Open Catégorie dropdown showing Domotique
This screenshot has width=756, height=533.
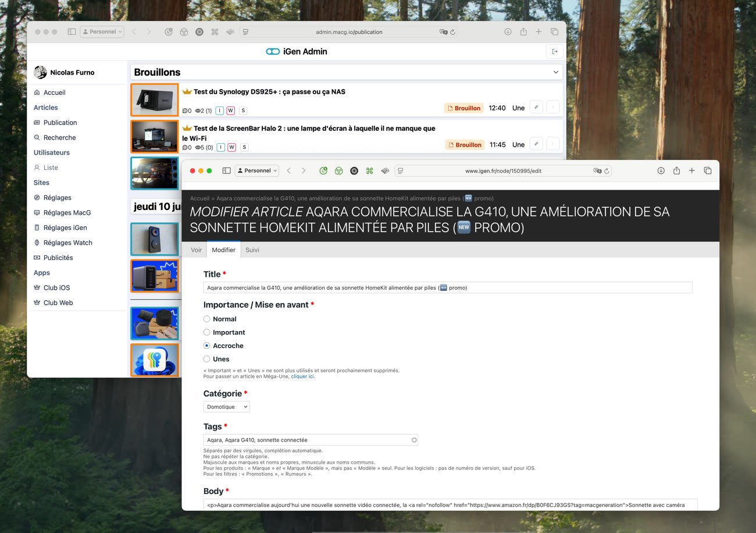[227, 407]
